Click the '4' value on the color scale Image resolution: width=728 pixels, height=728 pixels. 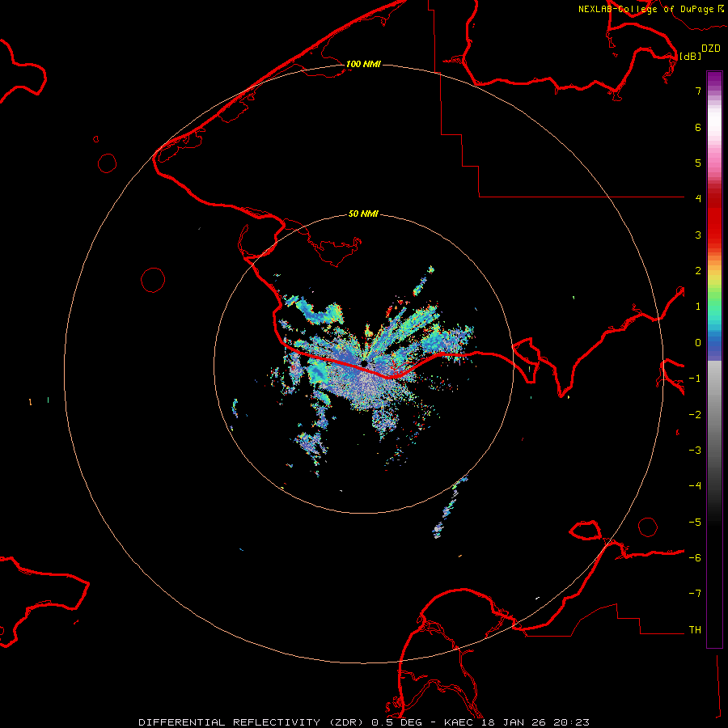tap(698, 199)
